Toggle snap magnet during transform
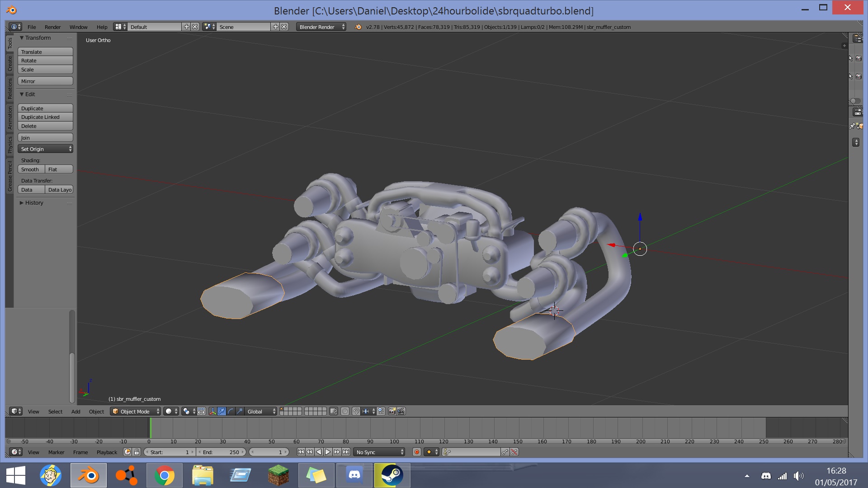868x488 pixels. [x=356, y=411]
